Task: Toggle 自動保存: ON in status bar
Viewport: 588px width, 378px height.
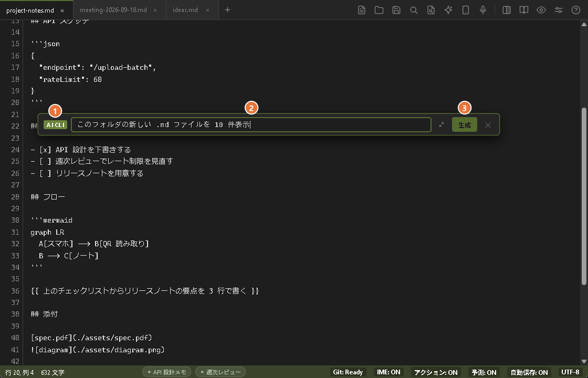Action: pos(529,372)
